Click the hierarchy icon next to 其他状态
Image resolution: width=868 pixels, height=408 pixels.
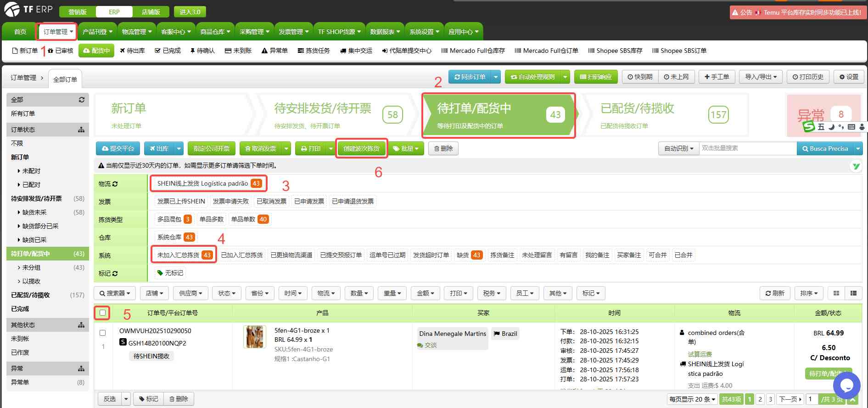pyautogui.click(x=81, y=325)
